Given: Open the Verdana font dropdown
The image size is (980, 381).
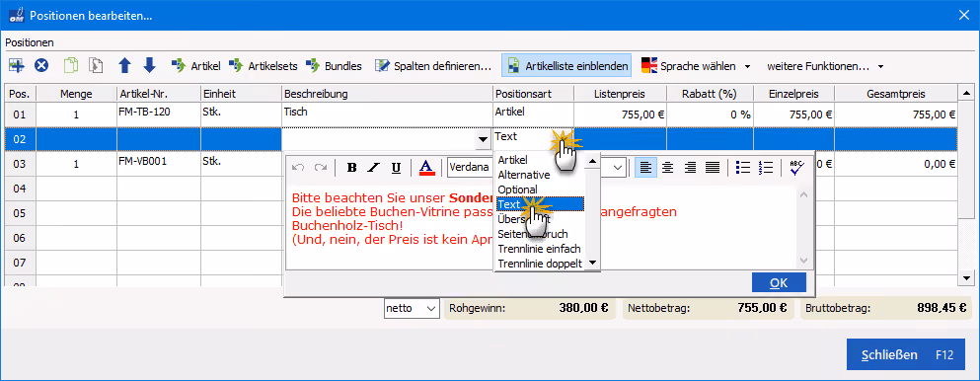Looking at the screenshot, I should tap(471, 168).
